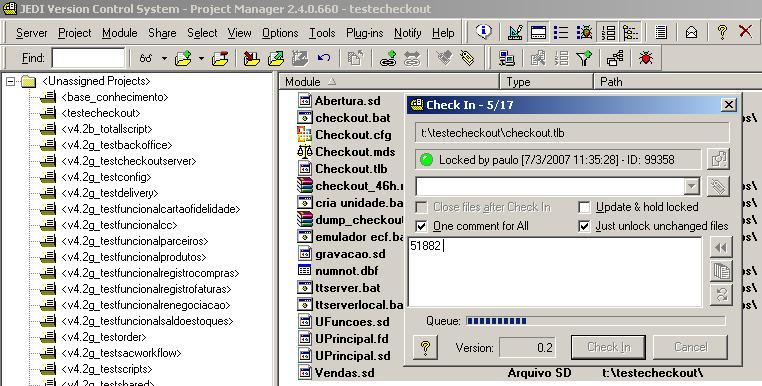Select the UFuncoes.sd module row
Viewport: 762px width, 386px height.
tap(352, 322)
